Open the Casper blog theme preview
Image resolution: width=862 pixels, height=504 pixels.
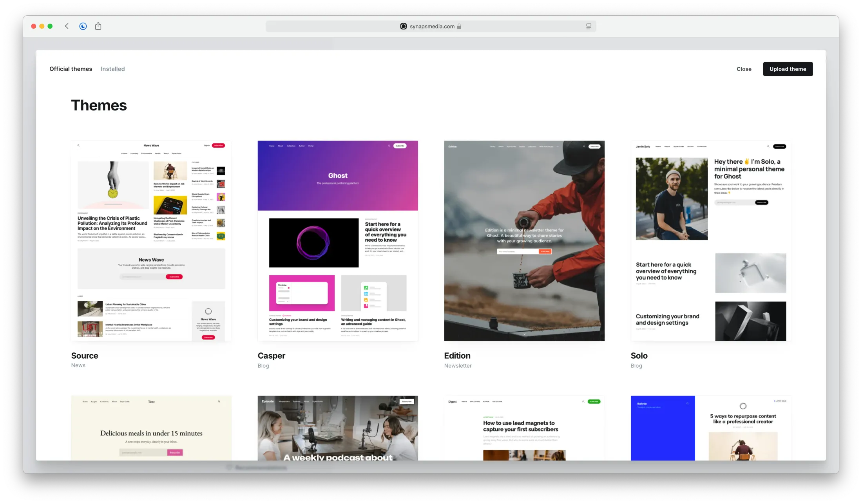point(337,240)
